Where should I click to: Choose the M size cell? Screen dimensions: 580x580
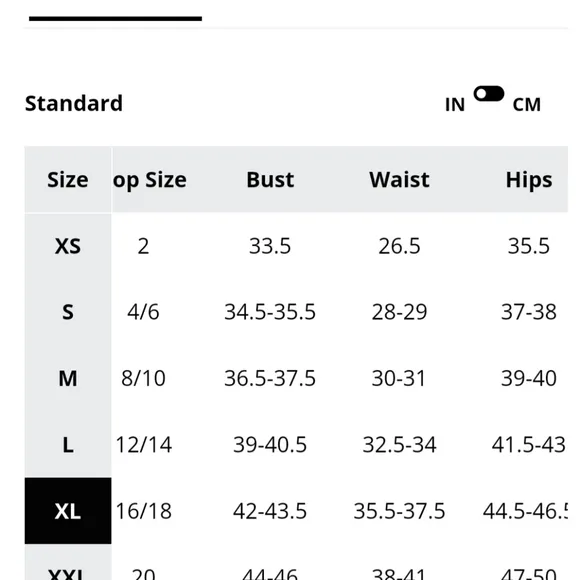pyautogui.click(x=68, y=378)
